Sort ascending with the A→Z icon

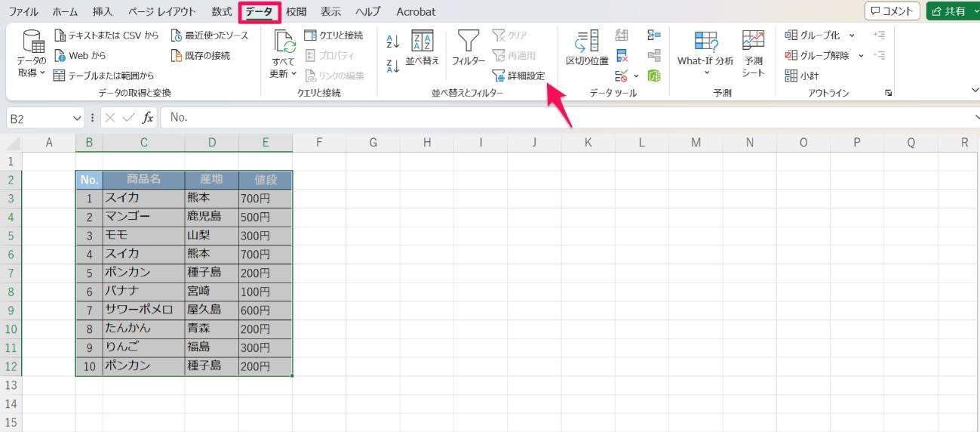coord(392,42)
